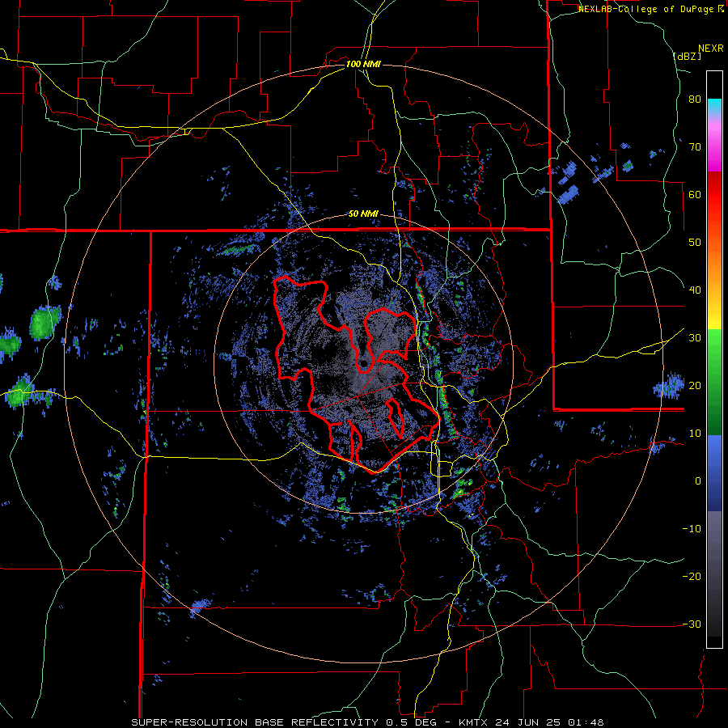Click the 80 value on the dBZ scale
Image resolution: width=728 pixels, height=728 pixels.
click(x=695, y=99)
